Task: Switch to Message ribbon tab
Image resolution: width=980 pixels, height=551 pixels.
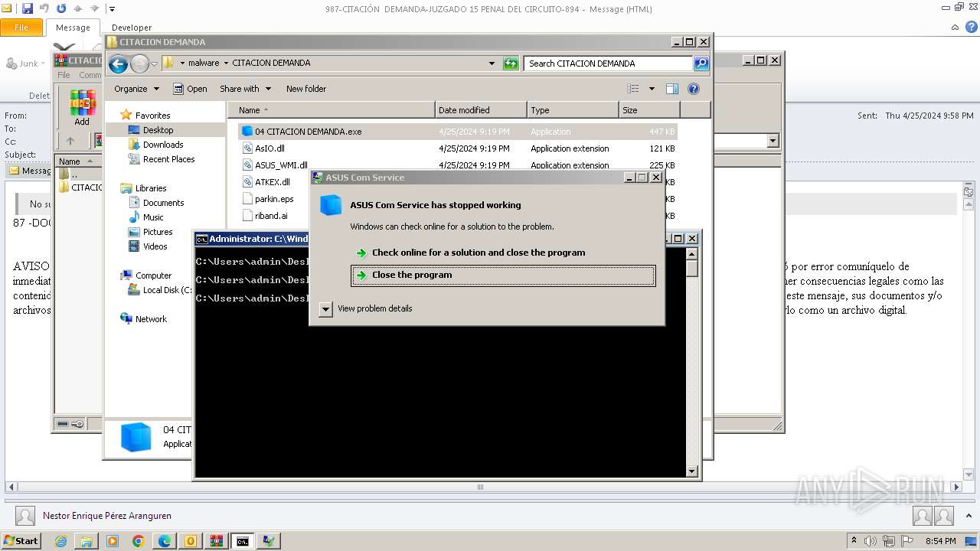Action: coord(73,28)
